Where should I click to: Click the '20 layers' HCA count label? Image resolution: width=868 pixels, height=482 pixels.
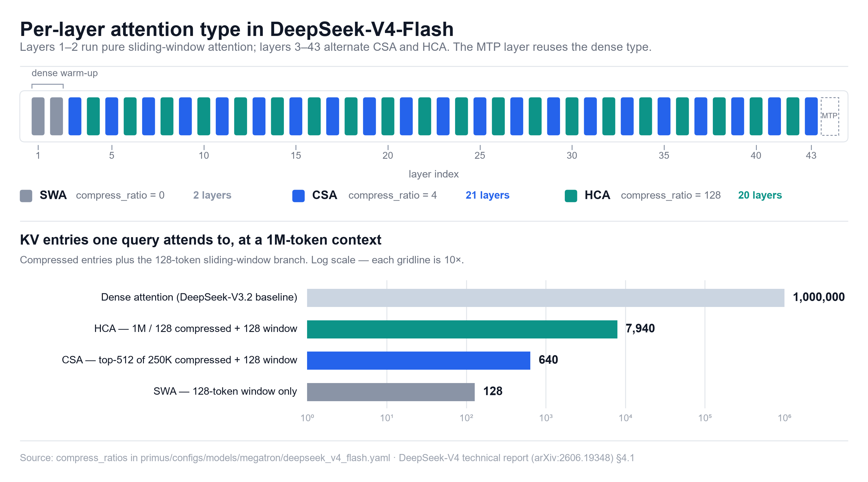(x=760, y=195)
